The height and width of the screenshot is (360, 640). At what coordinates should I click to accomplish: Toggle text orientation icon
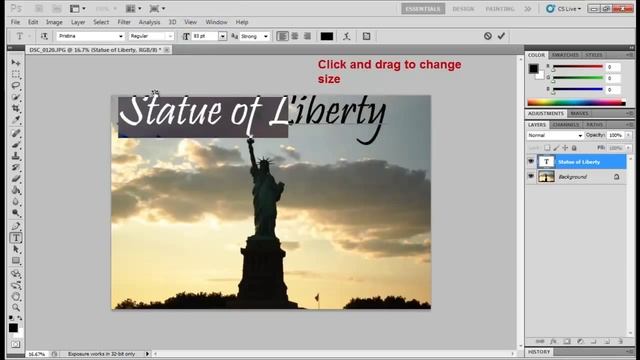coord(44,36)
